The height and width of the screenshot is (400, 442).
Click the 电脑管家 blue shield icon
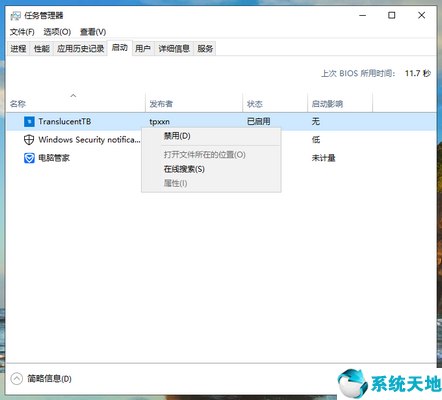click(29, 158)
